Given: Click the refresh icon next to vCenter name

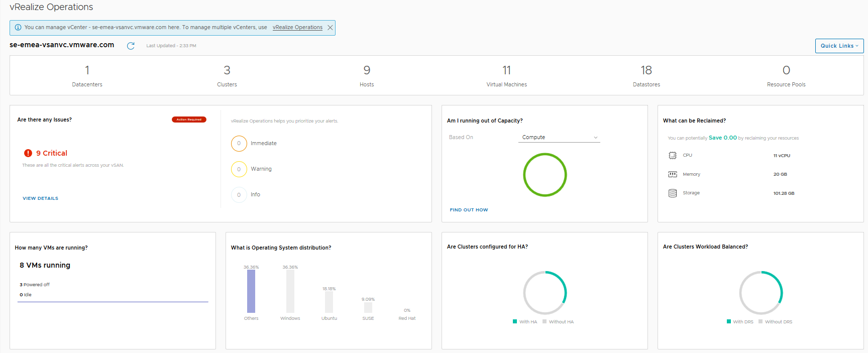Looking at the screenshot, I should tap(131, 46).
